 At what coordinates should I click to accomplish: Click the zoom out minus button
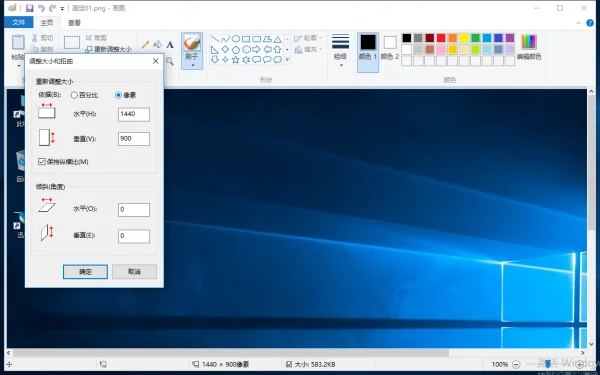pyautogui.click(x=516, y=364)
